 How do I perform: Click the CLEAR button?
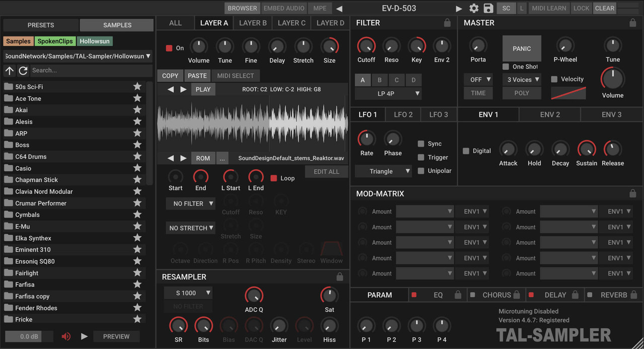(604, 8)
